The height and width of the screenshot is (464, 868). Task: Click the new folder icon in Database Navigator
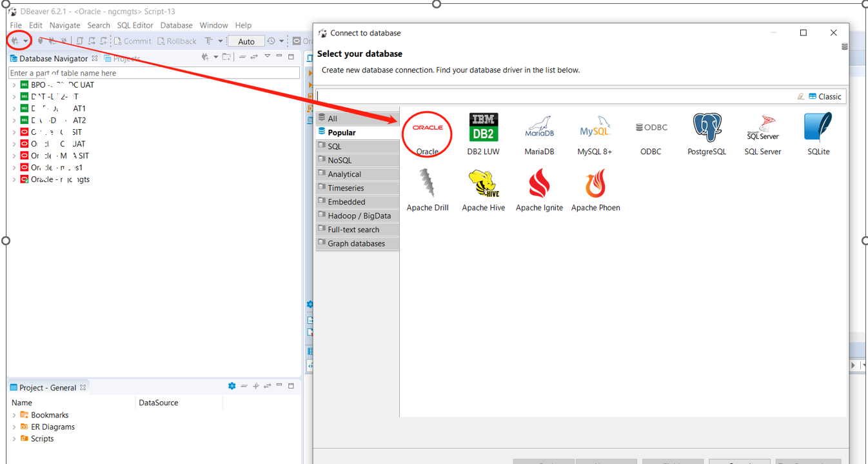[x=226, y=57]
